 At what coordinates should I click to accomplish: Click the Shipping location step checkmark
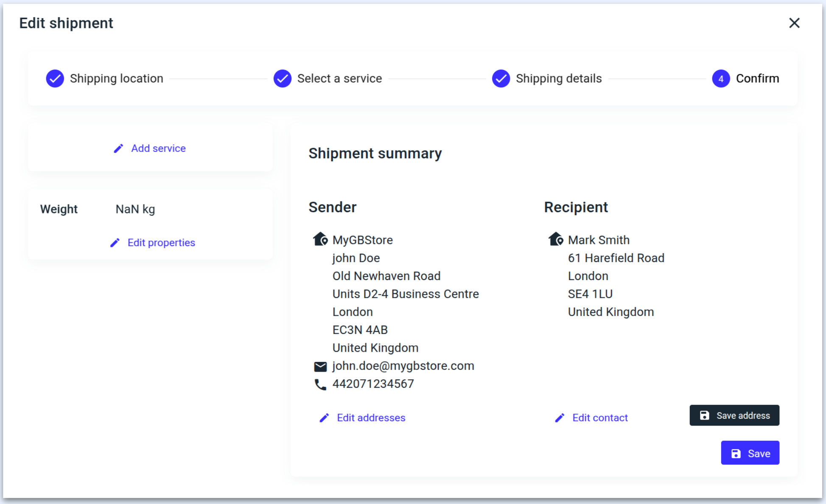(x=55, y=78)
